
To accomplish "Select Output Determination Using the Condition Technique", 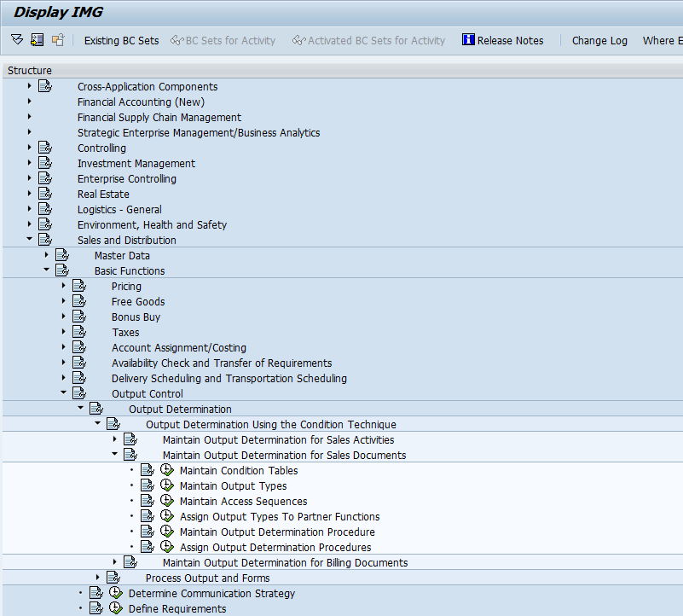I will tap(271, 424).
